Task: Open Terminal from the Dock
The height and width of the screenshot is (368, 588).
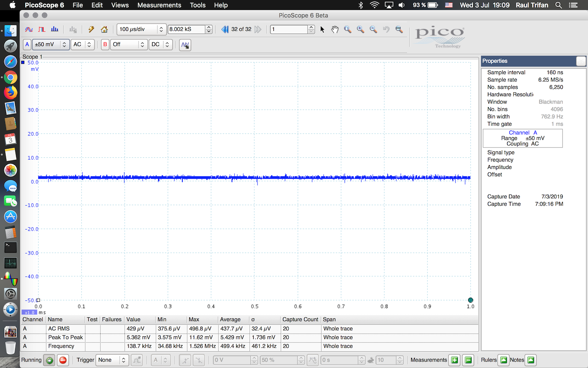Action: [10, 247]
